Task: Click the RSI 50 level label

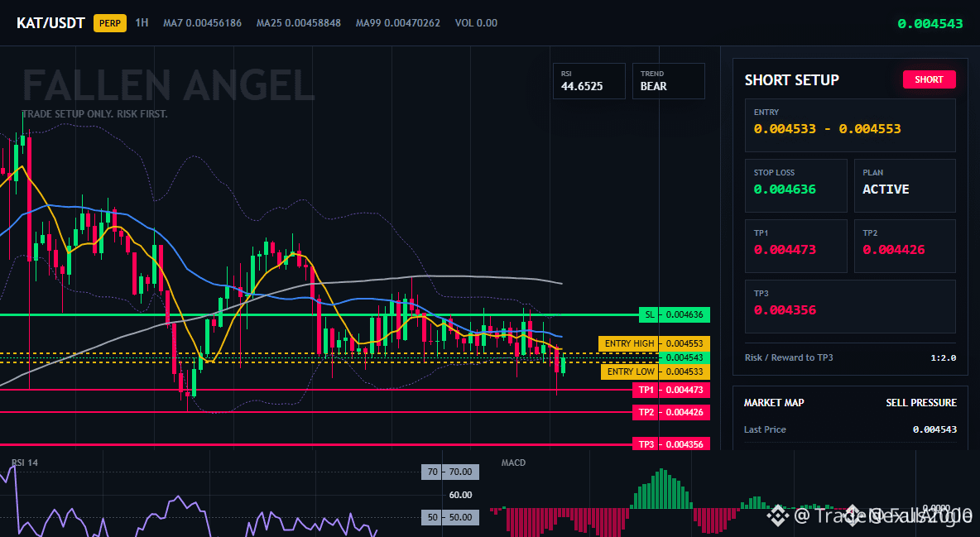Action: pos(450,517)
